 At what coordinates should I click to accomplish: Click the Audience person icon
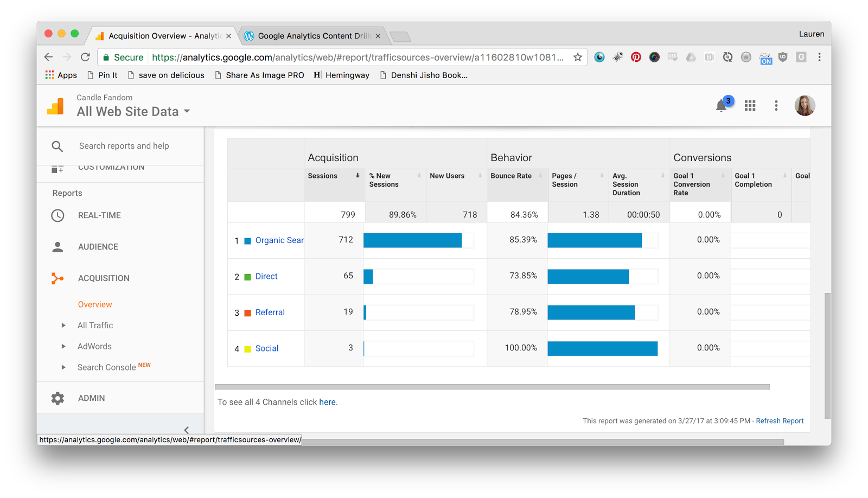coord(58,247)
